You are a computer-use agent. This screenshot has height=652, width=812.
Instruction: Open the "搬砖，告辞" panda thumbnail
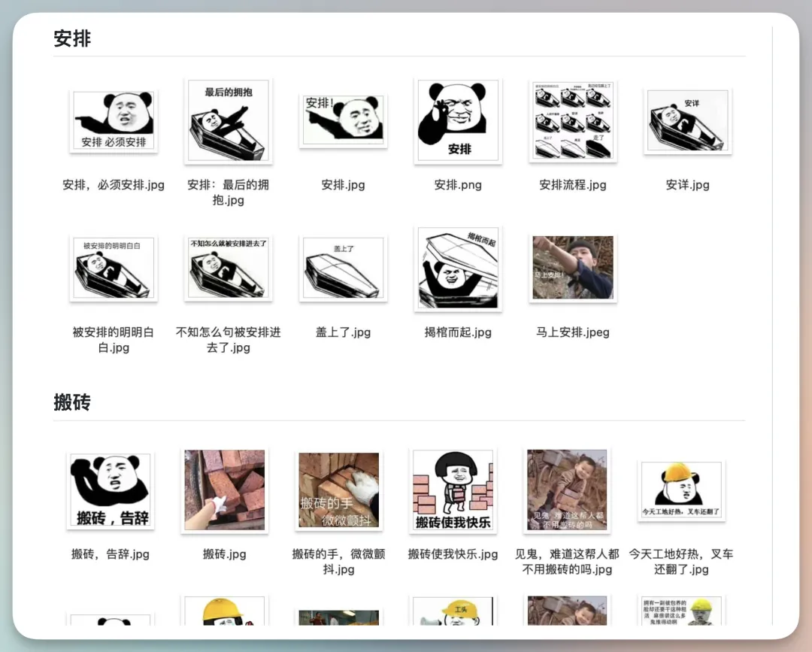click(x=111, y=490)
